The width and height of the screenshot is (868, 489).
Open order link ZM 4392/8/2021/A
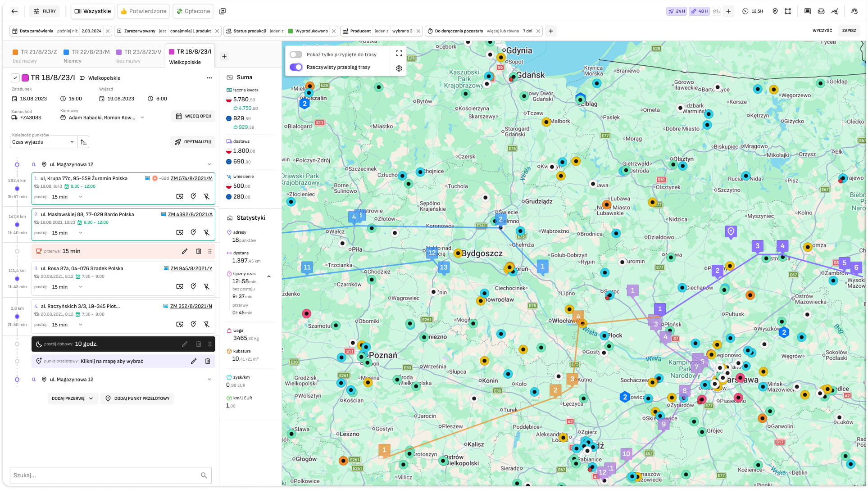[190, 214]
